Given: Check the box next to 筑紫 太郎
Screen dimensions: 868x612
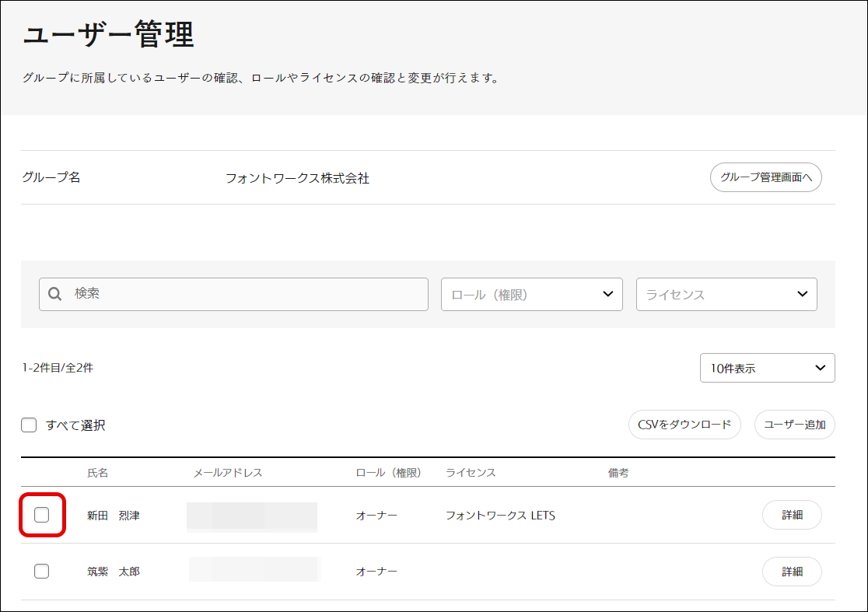Looking at the screenshot, I should click(x=42, y=572).
